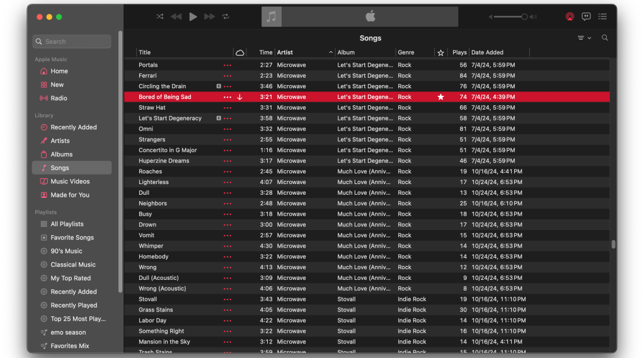Sort songs by the Plays column header

click(459, 52)
